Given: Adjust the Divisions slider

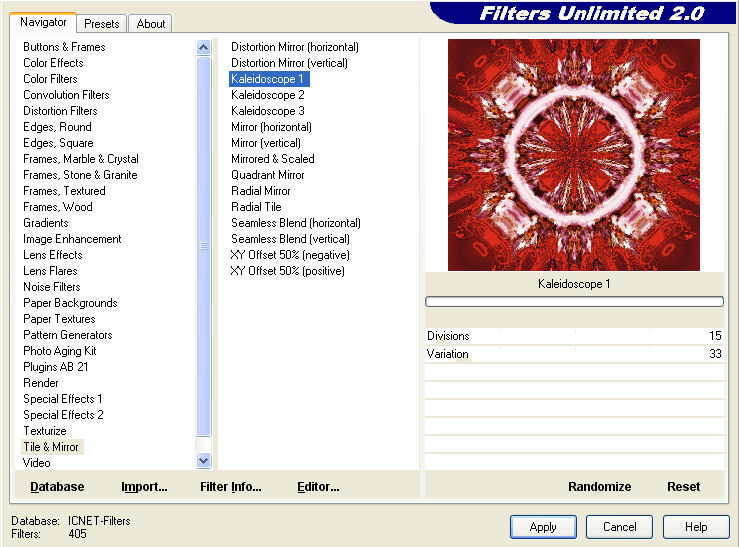Looking at the screenshot, I should tap(574, 336).
